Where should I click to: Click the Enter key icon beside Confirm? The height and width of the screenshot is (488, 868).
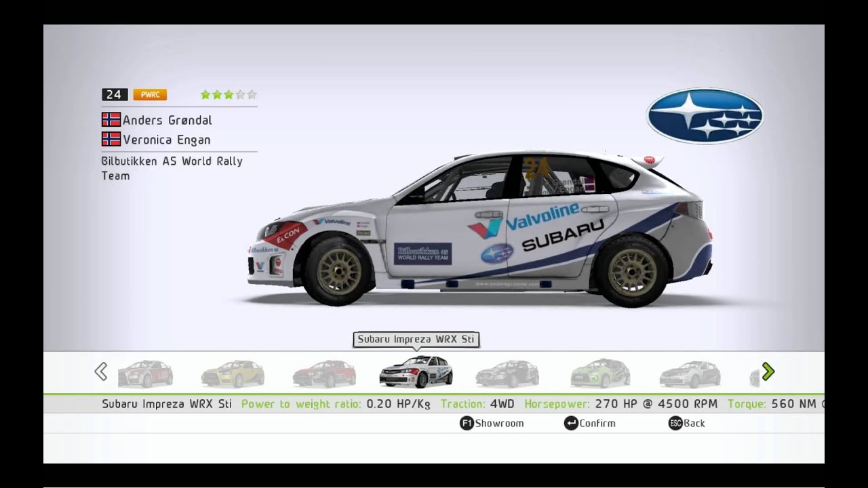pos(571,423)
